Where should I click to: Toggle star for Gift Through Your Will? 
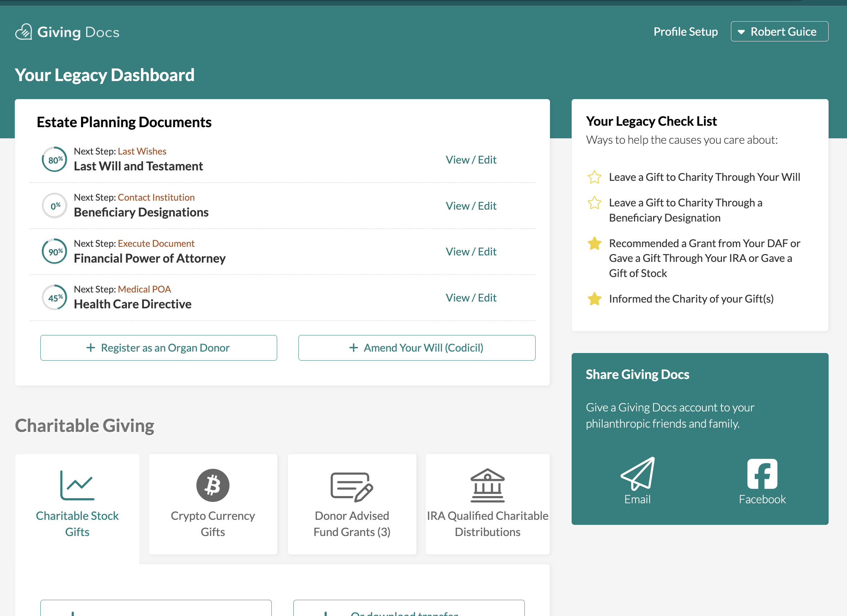coord(594,177)
